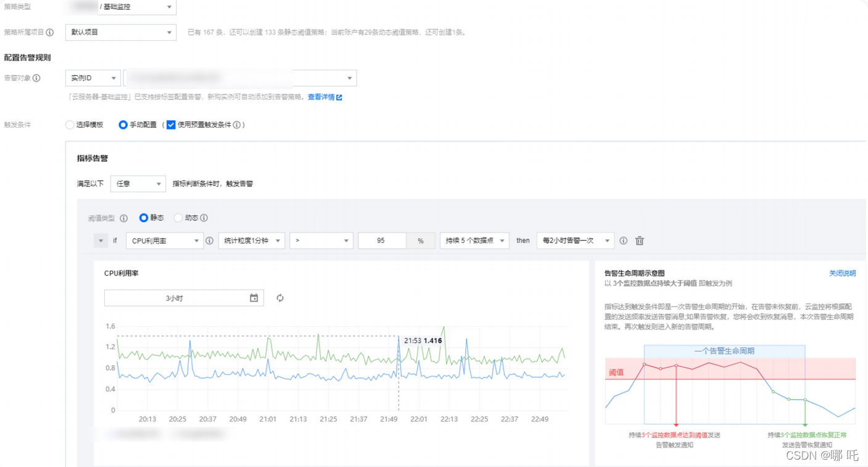Image resolution: width=868 pixels, height=467 pixels.
Task: Click the info icon next to CPU利用率 dropdown
Action: [x=209, y=241]
